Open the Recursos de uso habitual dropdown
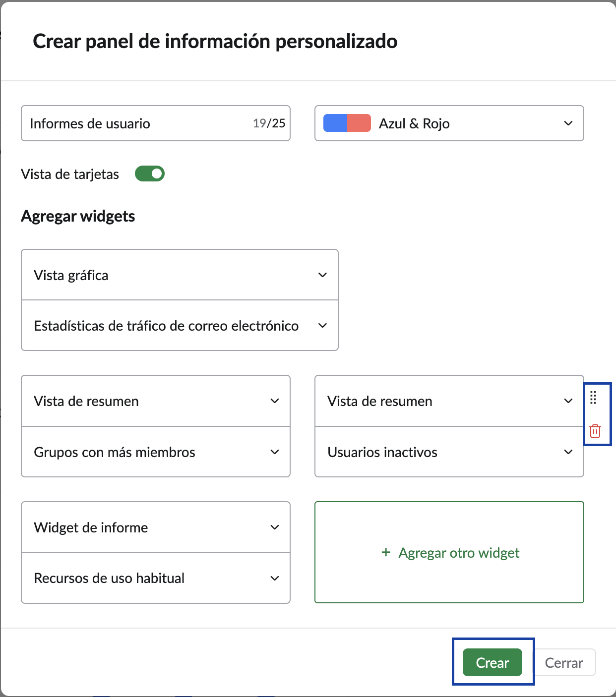Viewport: 616px width, 697px height. [x=155, y=578]
